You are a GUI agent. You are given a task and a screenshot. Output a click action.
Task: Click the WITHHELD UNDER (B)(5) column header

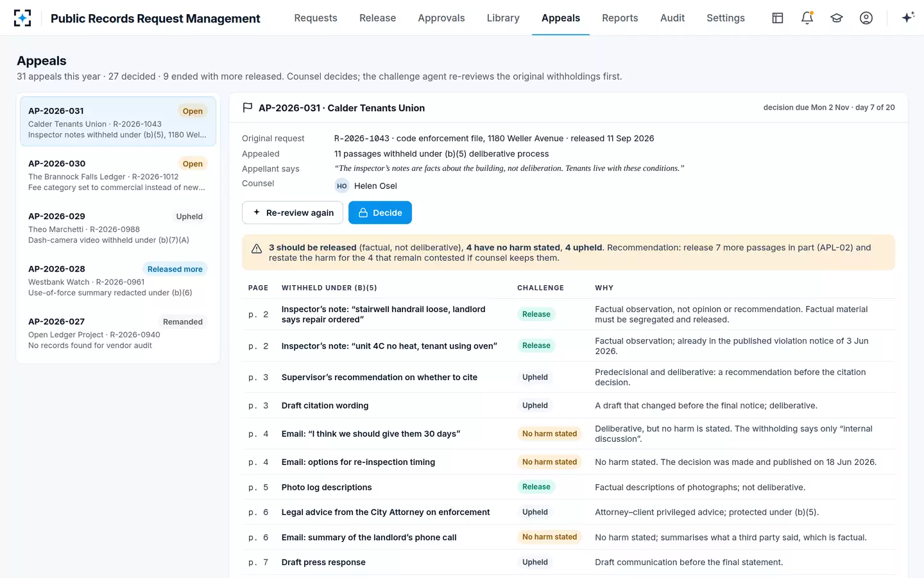(329, 288)
